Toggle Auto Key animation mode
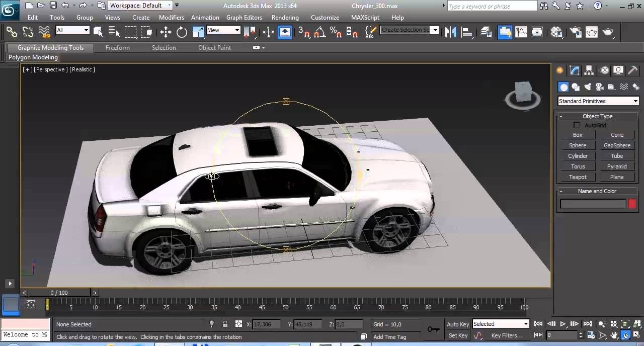Viewport: 644px width, 346px height. pos(458,324)
